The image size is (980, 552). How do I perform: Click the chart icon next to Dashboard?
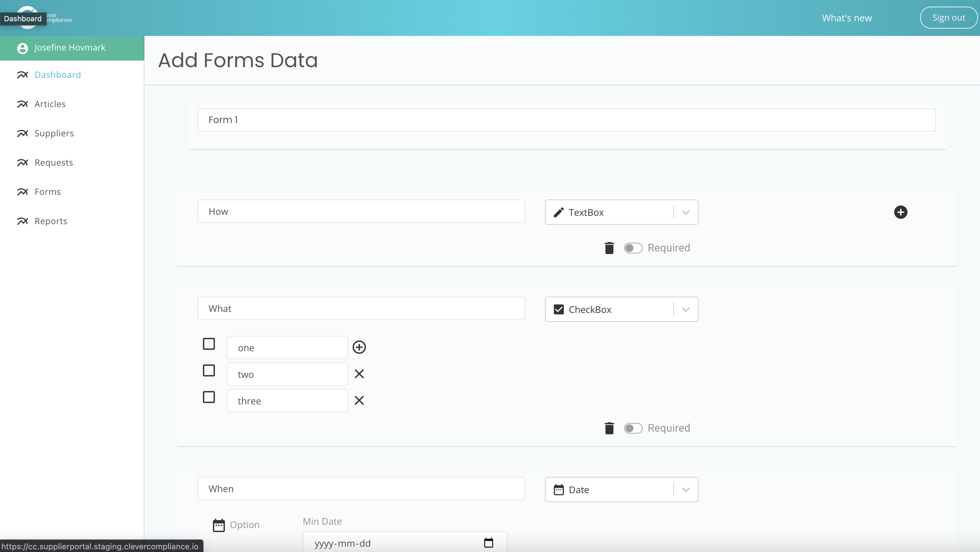click(22, 75)
